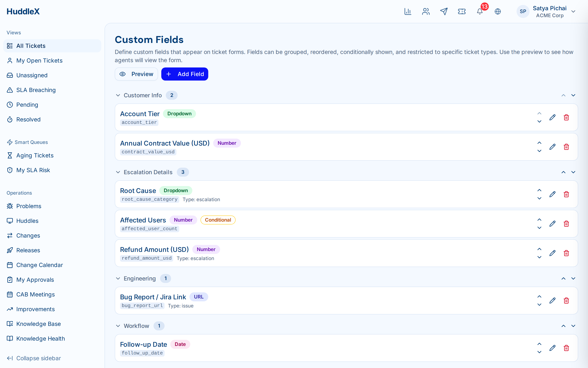588x368 pixels.
Task: Click the root_cause_category key label
Action: tap(149, 199)
